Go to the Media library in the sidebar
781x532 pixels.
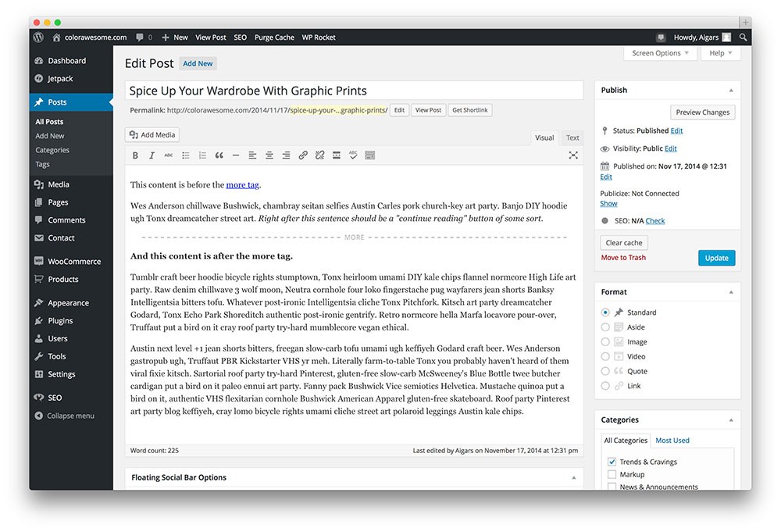click(x=59, y=184)
